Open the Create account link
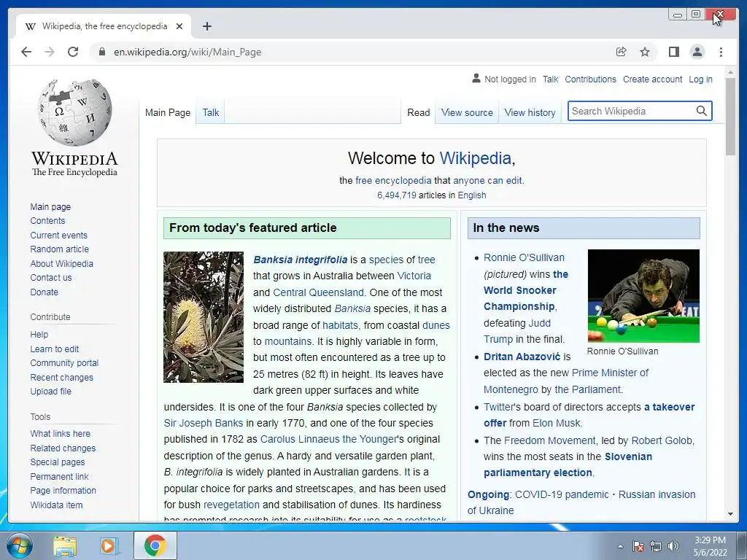Screen dimensions: 747x560 tap(652, 79)
